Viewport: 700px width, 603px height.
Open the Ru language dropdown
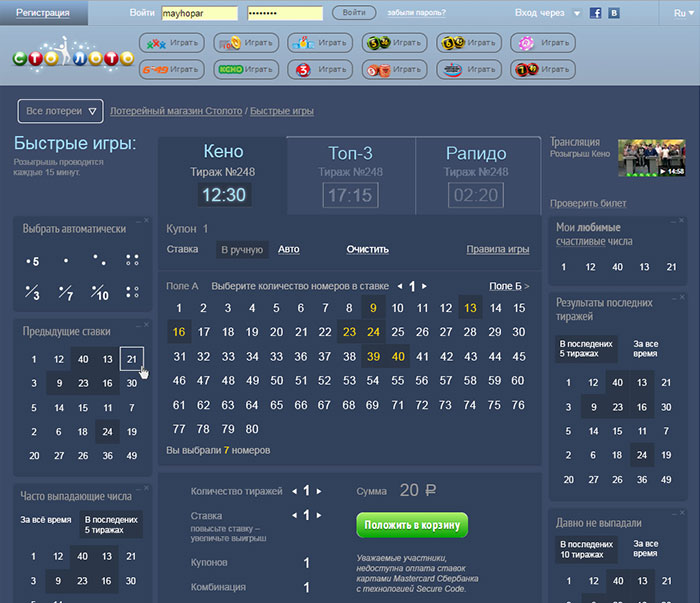tap(681, 13)
